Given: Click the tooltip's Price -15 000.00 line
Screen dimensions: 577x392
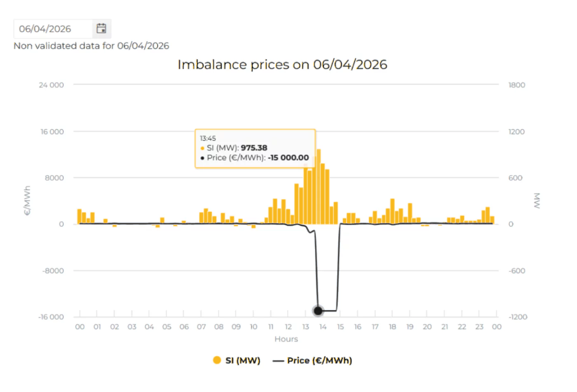Looking at the screenshot, I should (254, 157).
